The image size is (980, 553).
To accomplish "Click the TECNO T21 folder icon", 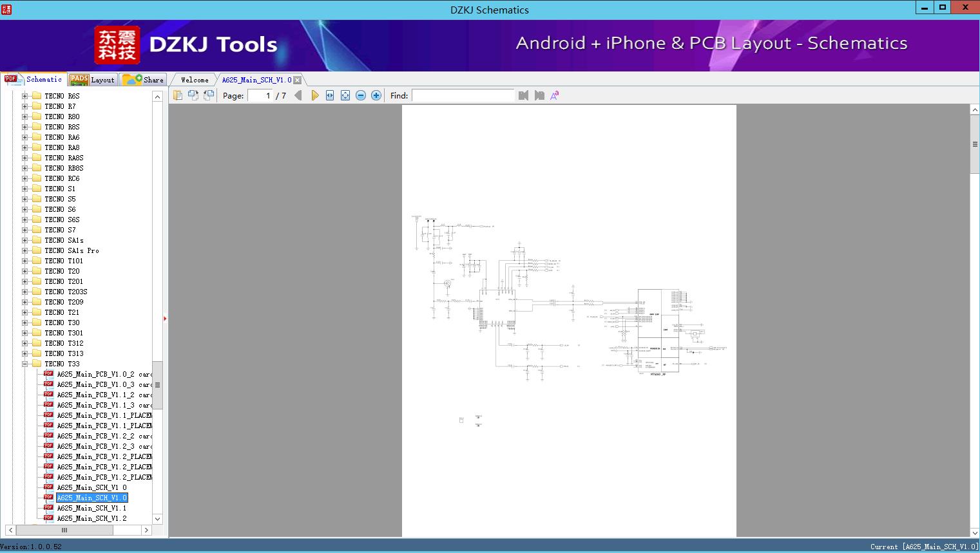I will pos(37,312).
